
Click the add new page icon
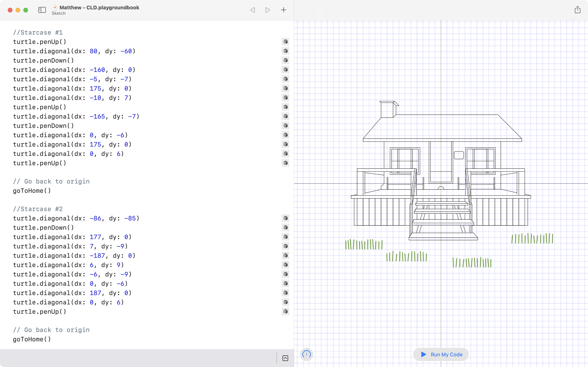coord(283,10)
